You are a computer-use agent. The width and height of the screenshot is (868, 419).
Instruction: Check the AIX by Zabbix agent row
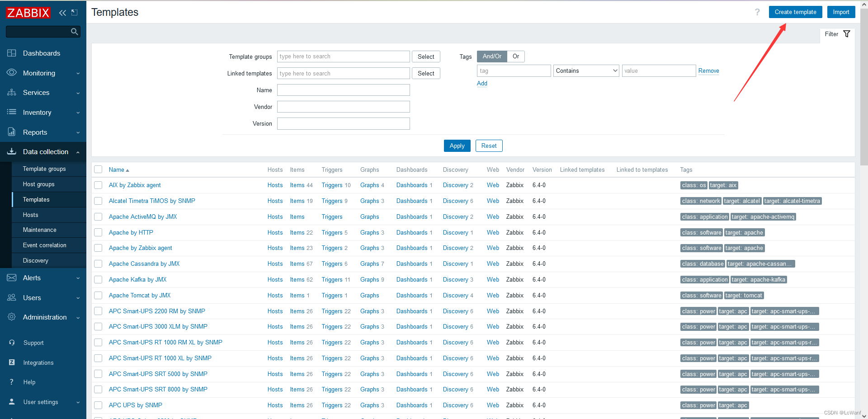point(98,185)
